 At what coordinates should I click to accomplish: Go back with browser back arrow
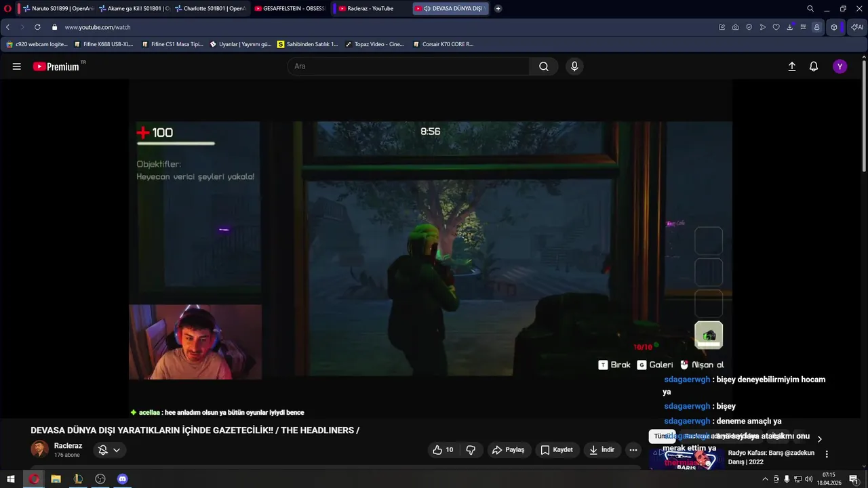pyautogui.click(x=8, y=27)
